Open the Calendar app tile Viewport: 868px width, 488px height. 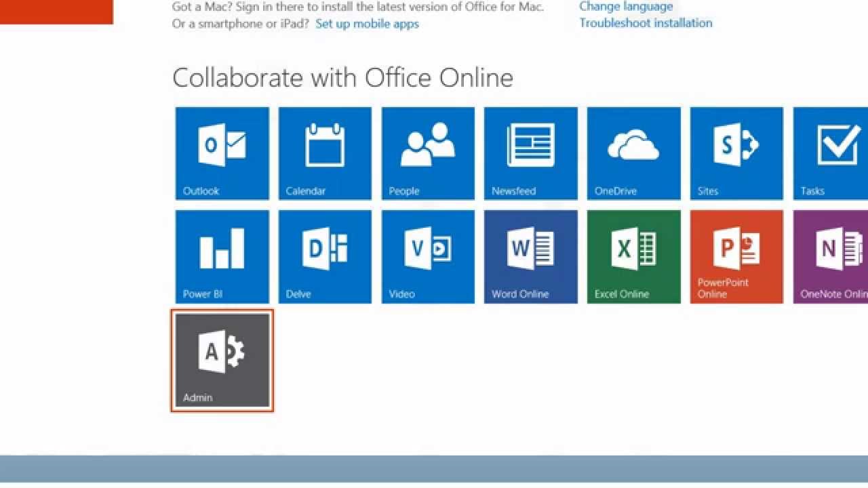coord(325,153)
